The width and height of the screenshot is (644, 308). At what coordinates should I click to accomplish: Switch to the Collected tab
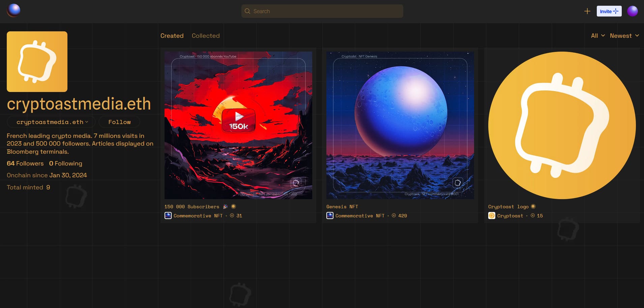point(206,35)
